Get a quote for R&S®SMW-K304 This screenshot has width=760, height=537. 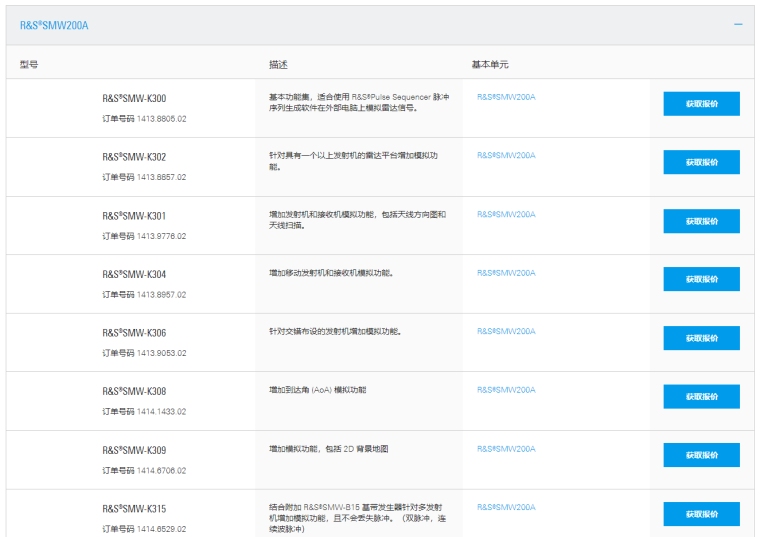[x=701, y=279]
